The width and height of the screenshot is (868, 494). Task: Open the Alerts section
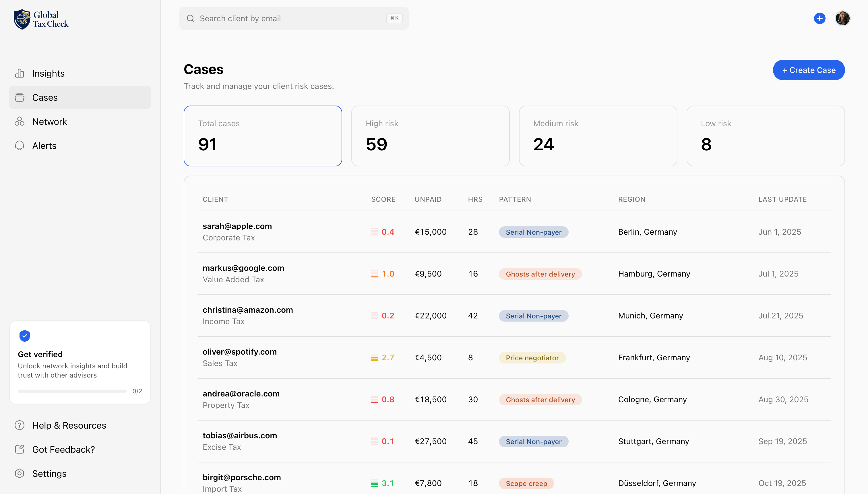click(x=80, y=145)
